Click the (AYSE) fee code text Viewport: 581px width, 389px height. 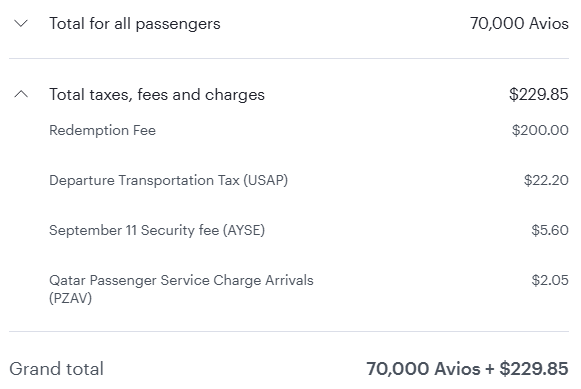[x=244, y=230]
